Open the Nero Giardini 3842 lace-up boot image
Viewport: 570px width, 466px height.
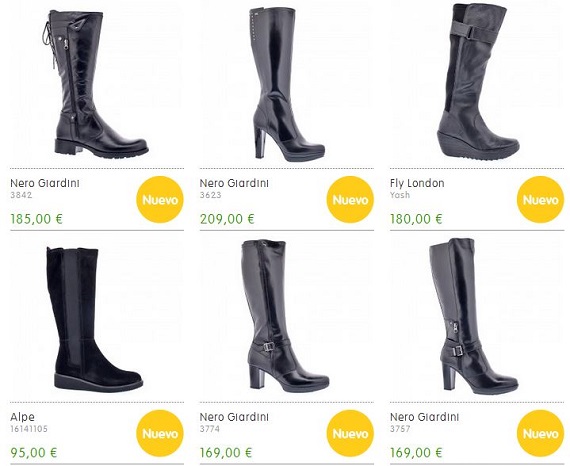click(96, 83)
